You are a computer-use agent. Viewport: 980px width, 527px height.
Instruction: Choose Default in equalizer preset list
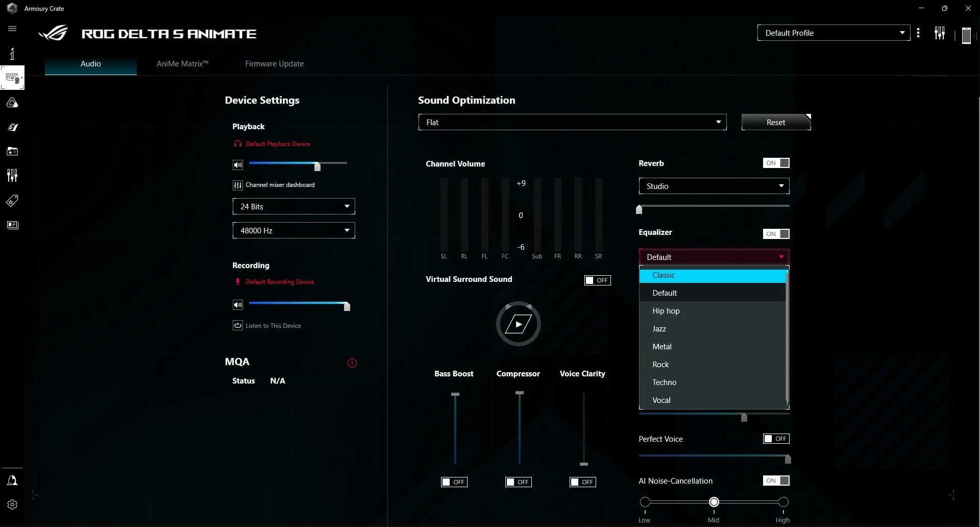[x=713, y=293]
